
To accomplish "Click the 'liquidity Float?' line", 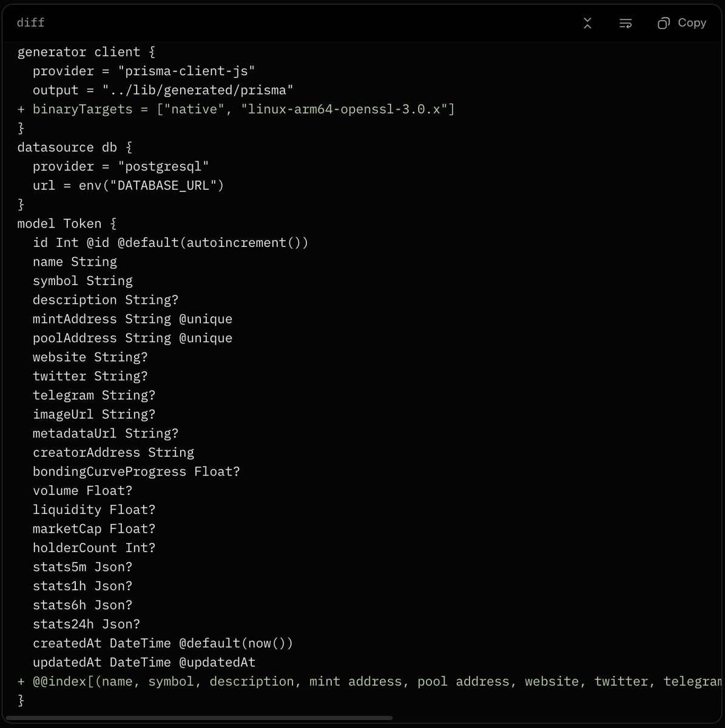I will coord(94,510).
